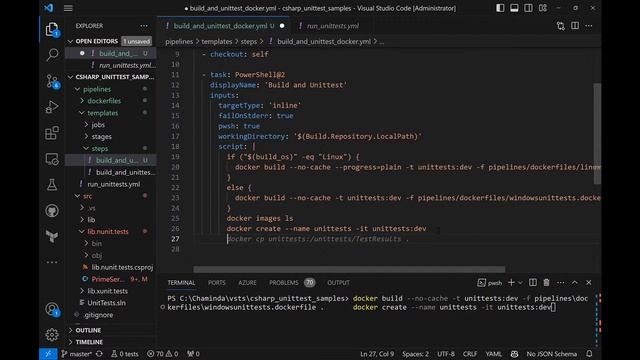Open Testing flask view

click(x=52, y=185)
